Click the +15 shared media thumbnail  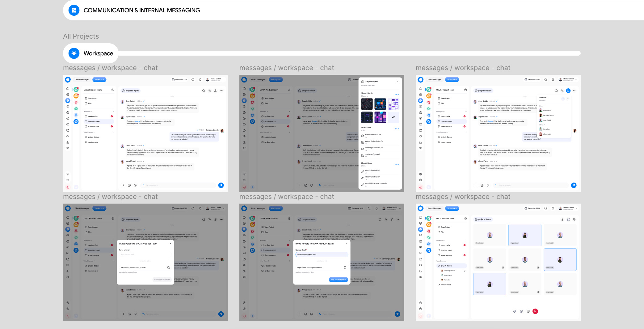393,117
